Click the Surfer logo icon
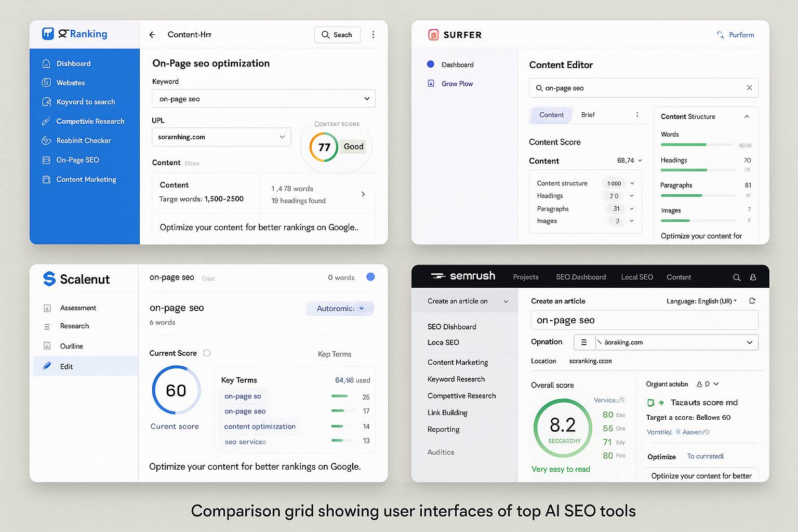Screen dimensions: 798x532 click(x=433, y=35)
